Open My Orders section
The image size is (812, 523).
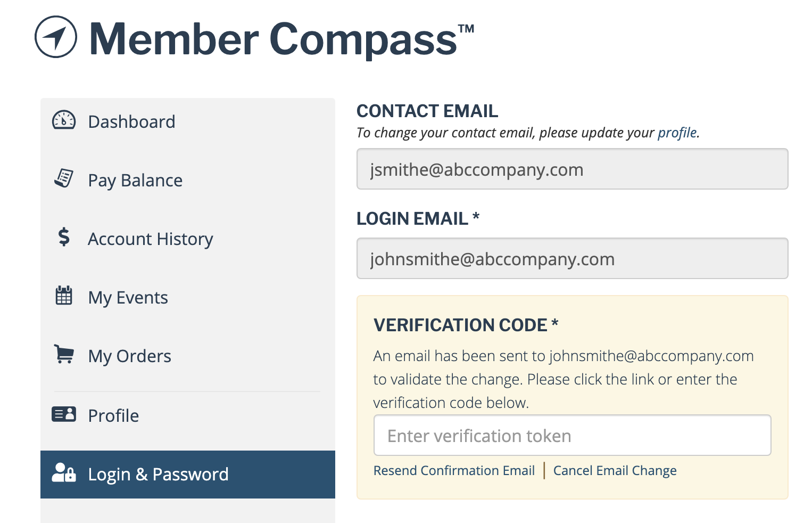click(x=188, y=356)
